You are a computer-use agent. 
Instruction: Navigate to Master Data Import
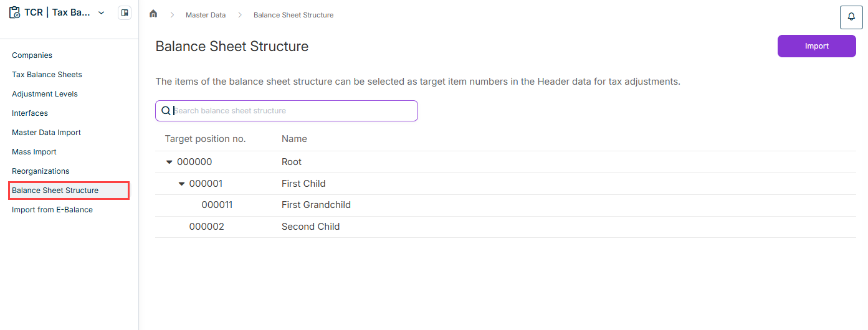click(46, 133)
